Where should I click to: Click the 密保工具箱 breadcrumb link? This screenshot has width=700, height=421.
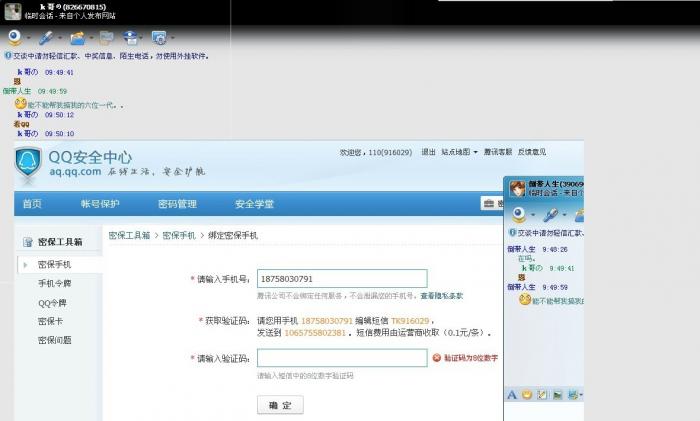click(129, 235)
